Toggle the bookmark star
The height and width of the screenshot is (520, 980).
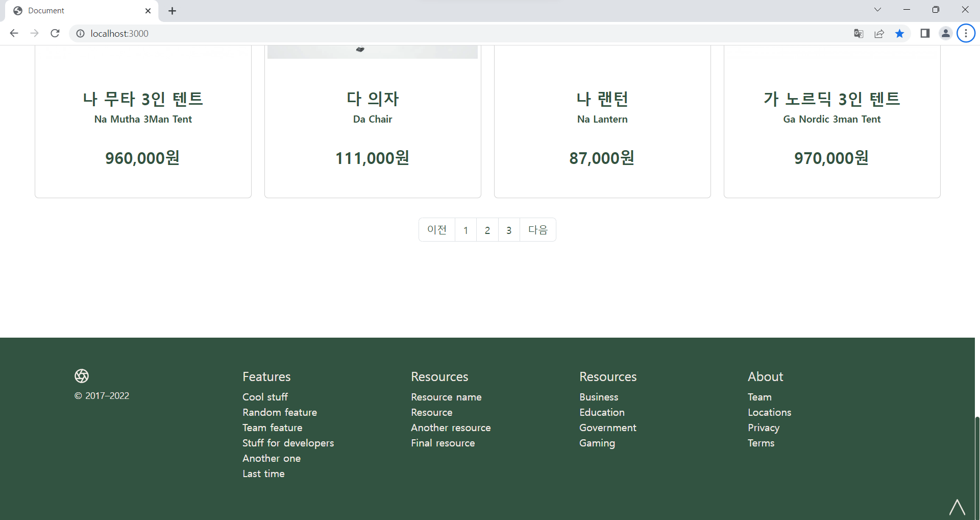point(899,33)
